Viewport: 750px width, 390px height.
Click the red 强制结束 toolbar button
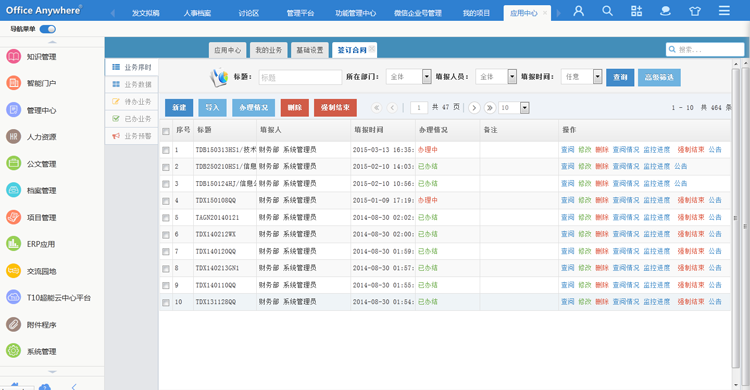tap(335, 108)
